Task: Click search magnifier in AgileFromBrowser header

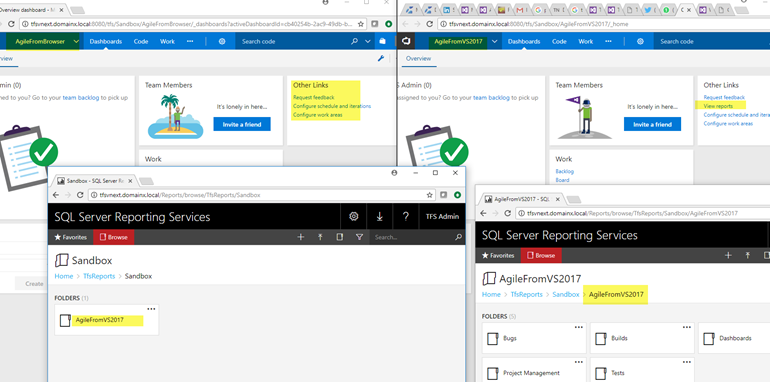Action: coord(355,42)
